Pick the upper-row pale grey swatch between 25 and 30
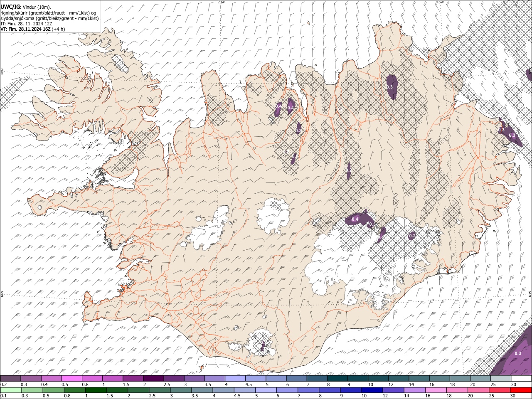 [x=501, y=378]
